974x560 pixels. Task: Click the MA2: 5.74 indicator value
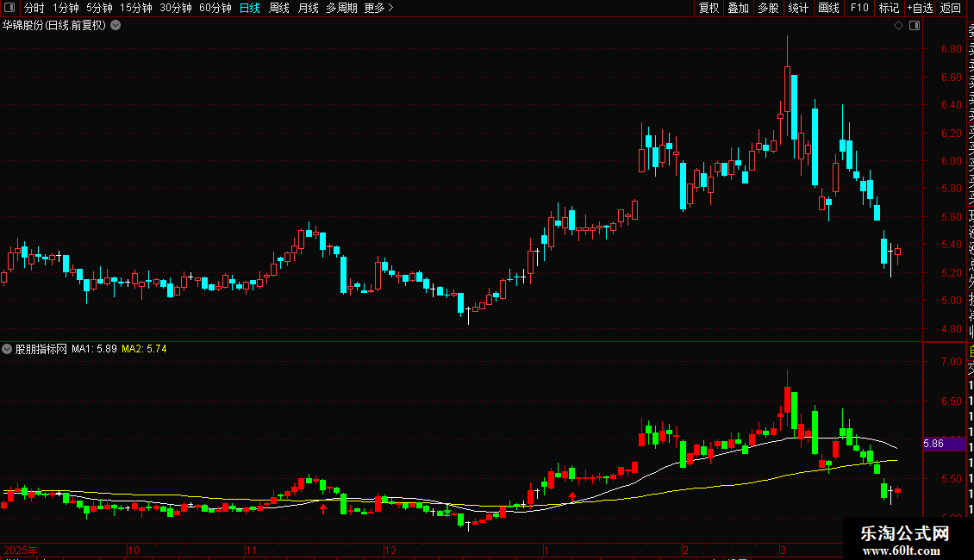pos(144,349)
